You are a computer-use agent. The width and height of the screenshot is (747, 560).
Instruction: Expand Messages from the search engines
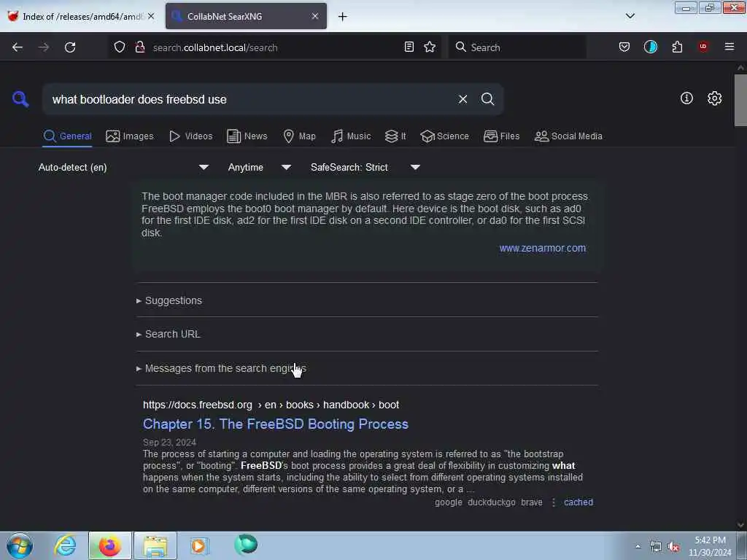[222, 368]
